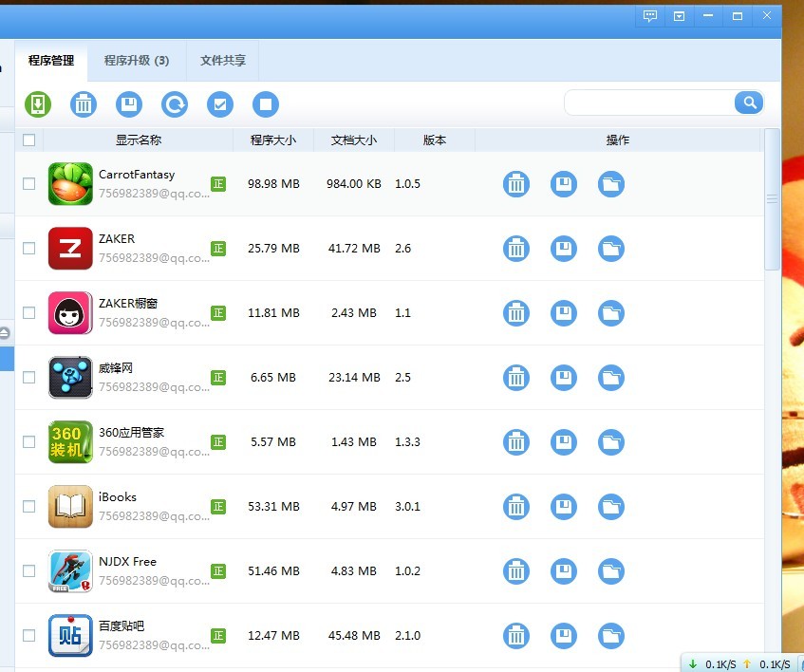
Task: Select the 98.98 MB size cell
Action: [273, 183]
